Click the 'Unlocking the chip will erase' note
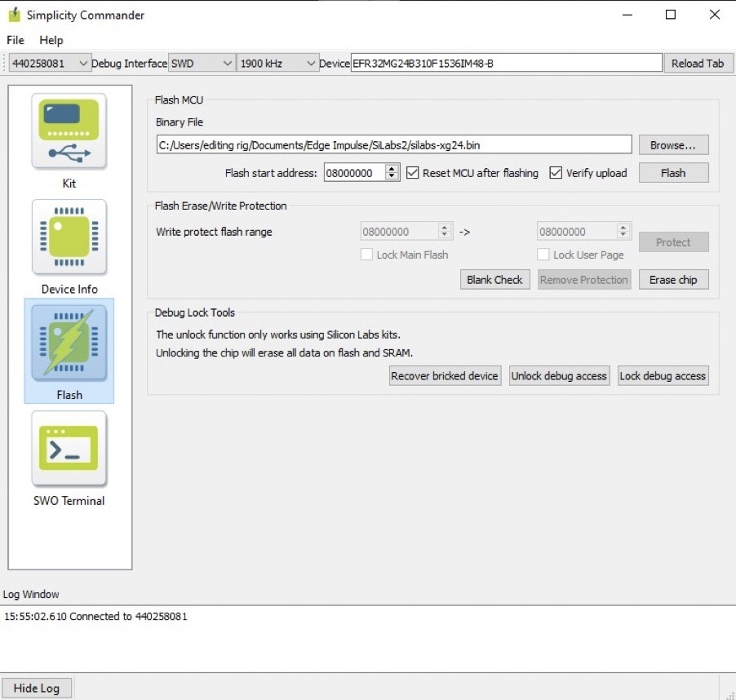This screenshot has width=736, height=700. click(x=284, y=352)
